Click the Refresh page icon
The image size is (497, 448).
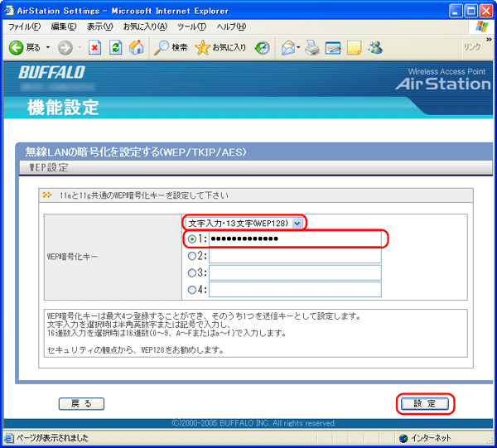pyautogui.click(x=116, y=47)
